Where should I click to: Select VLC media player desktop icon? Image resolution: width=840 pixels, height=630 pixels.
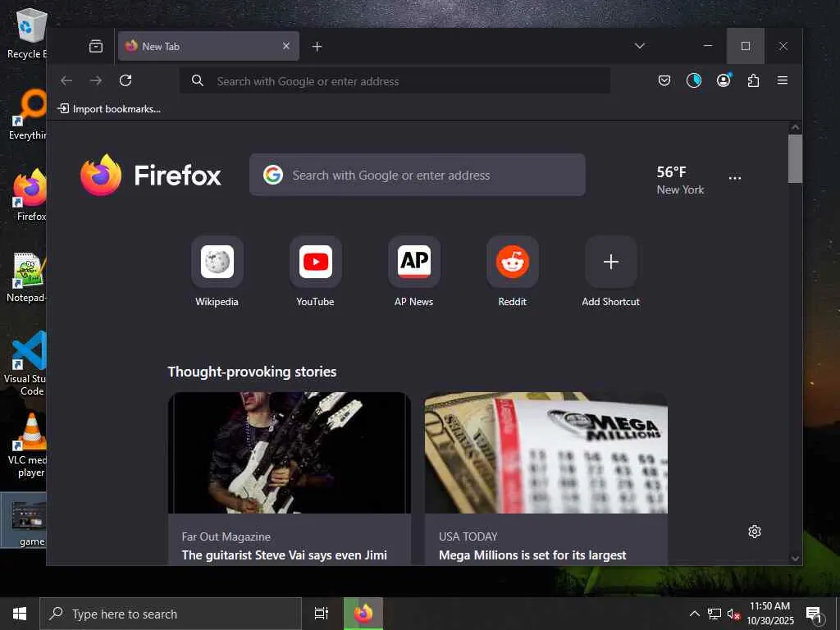[27, 445]
